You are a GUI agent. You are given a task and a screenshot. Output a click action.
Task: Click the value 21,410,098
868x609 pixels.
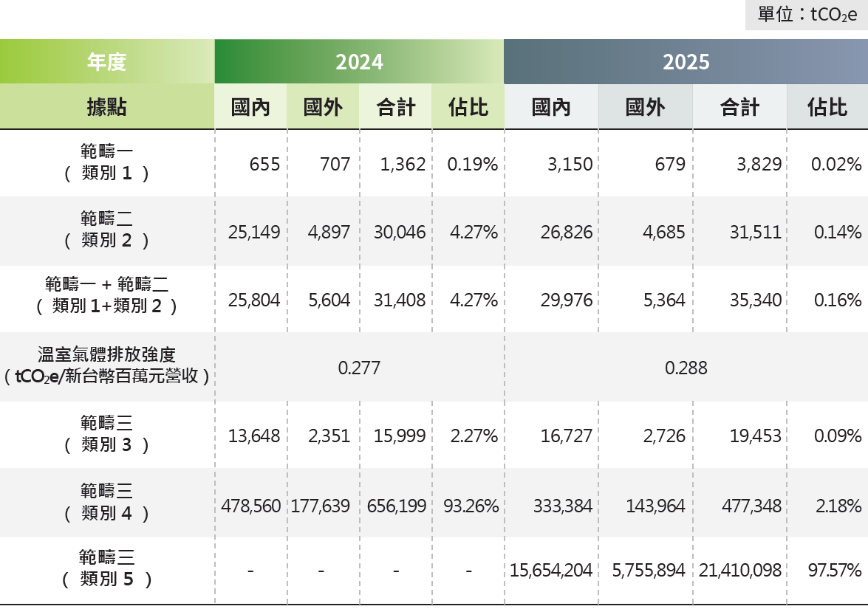740,571
